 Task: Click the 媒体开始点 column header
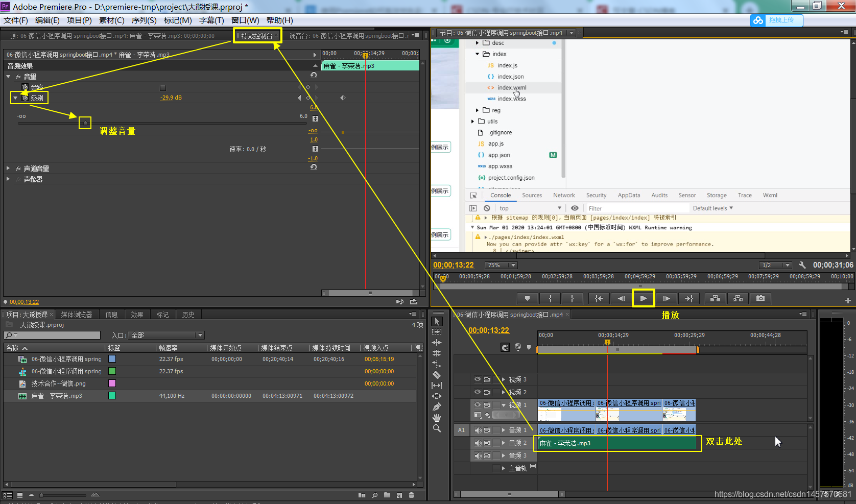coord(226,348)
